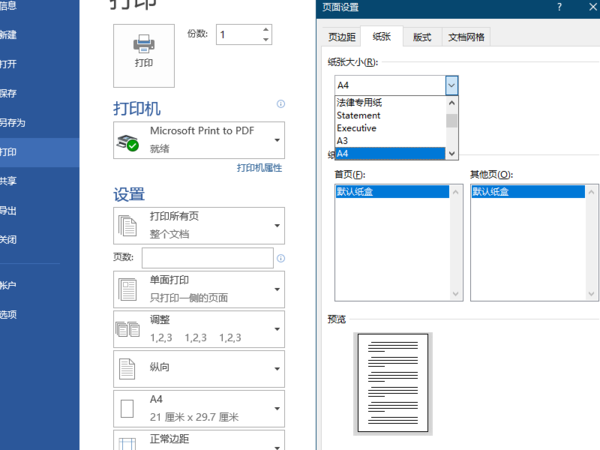This screenshot has width=600, height=450.
Task: Open 版式 layout tab
Action: click(x=422, y=37)
